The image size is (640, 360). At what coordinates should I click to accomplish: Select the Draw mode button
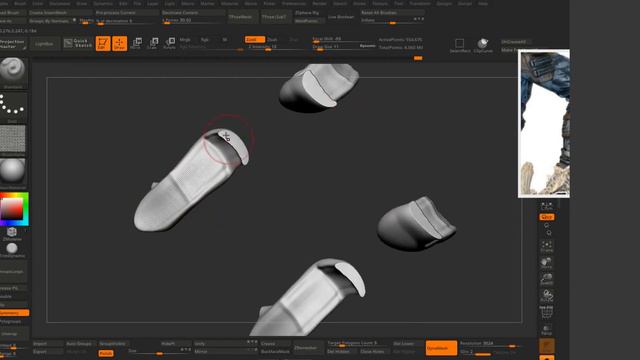120,43
